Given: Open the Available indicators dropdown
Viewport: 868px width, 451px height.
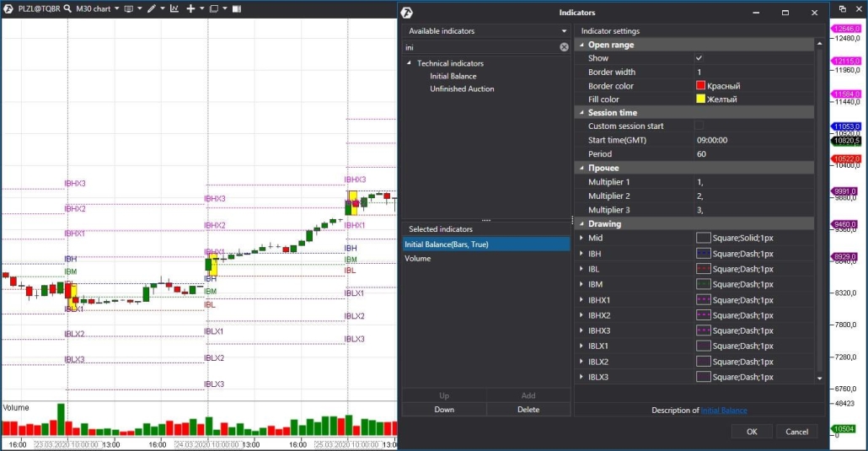Looking at the screenshot, I should tap(564, 31).
